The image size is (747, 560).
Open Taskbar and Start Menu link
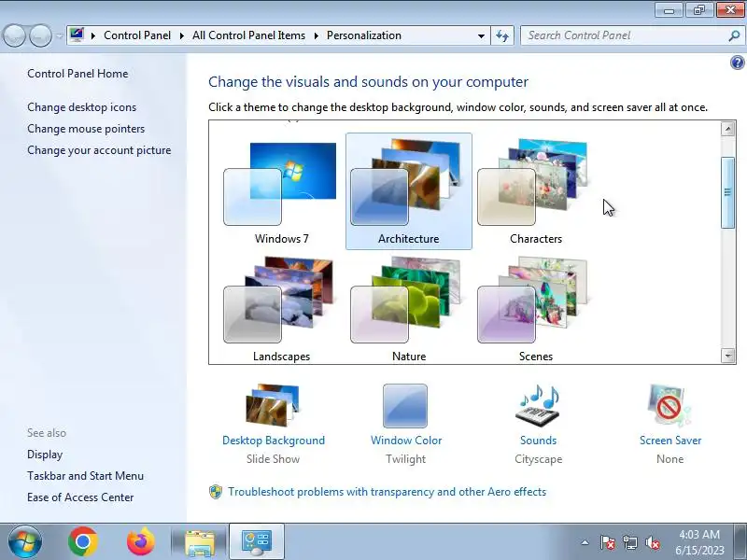tap(85, 476)
